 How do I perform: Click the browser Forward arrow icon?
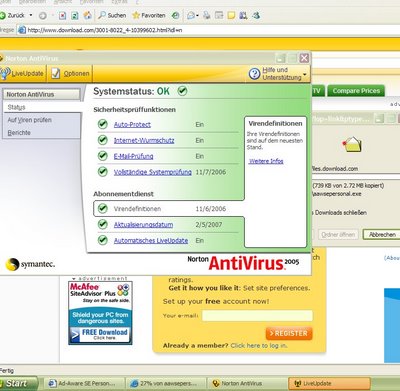pyautogui.click(x=43, y=15)
